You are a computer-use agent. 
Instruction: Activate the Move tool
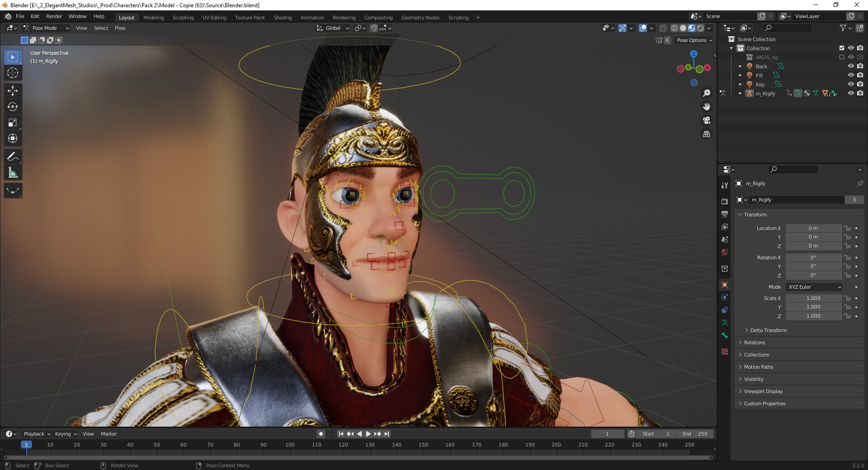coord(13,91)
